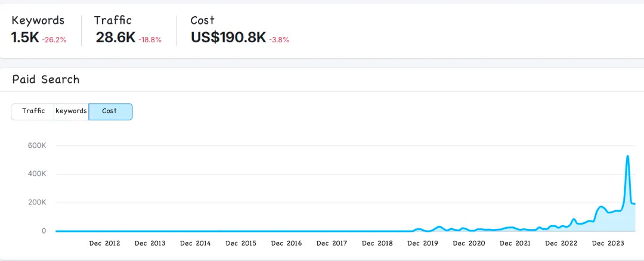Click the Traffic 28.6K metric value
Image resolution: width=644 pixels, height=261 pixels.
[115, 38]
